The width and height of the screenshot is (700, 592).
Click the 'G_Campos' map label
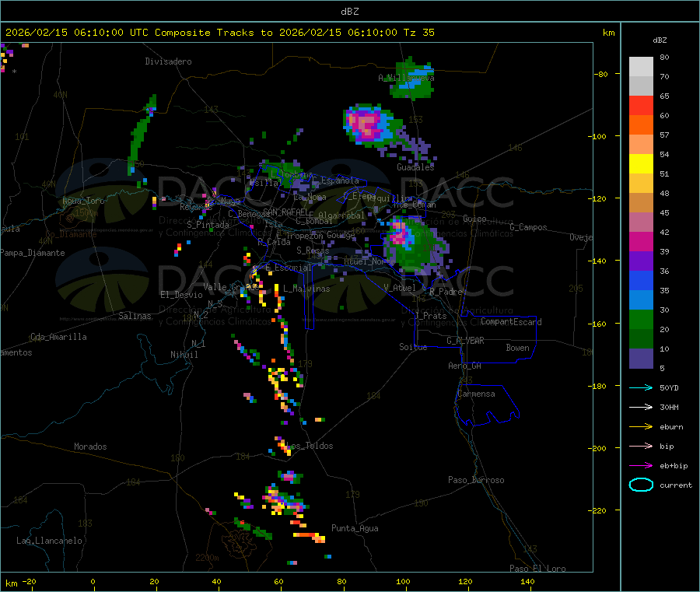pyautogui.click(x=529, y=227)
